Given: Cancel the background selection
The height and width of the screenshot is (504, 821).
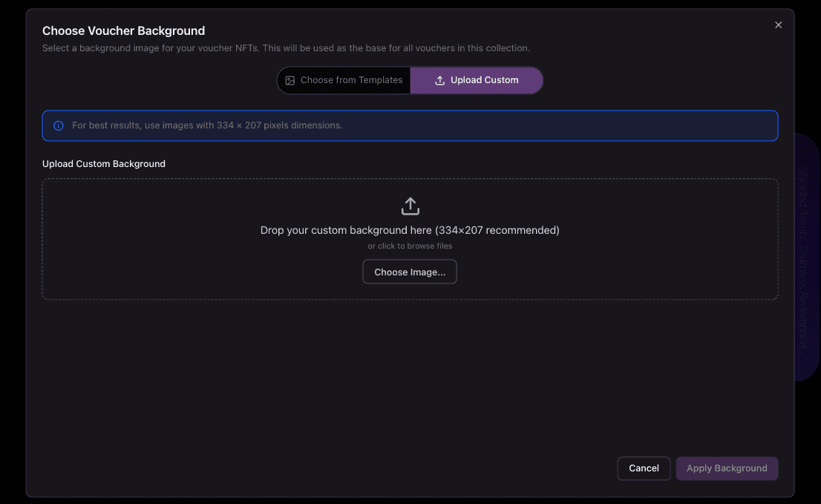Looking at the screenshot, I should 644,468.
